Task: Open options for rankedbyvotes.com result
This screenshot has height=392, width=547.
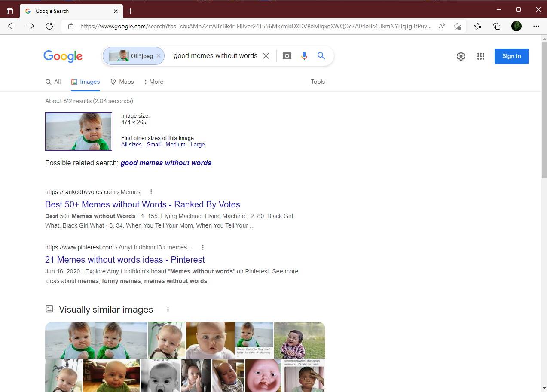Action: 151,192
